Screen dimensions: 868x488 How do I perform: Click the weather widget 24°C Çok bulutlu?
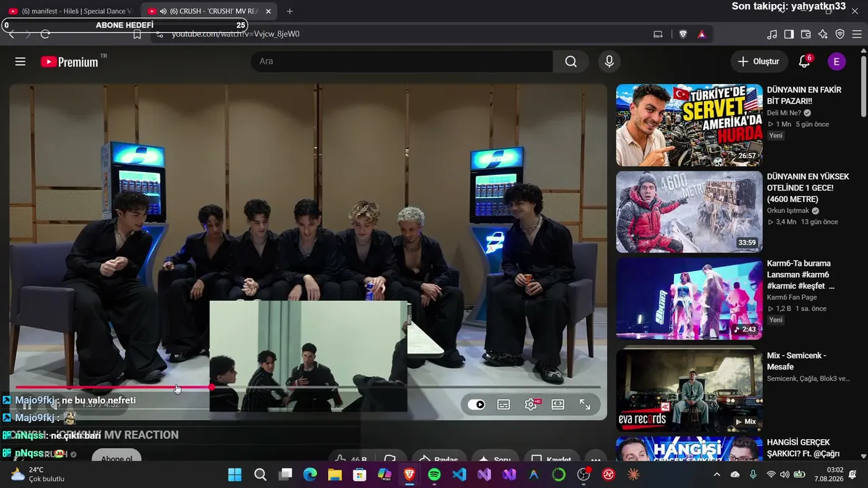click(38, 474)
